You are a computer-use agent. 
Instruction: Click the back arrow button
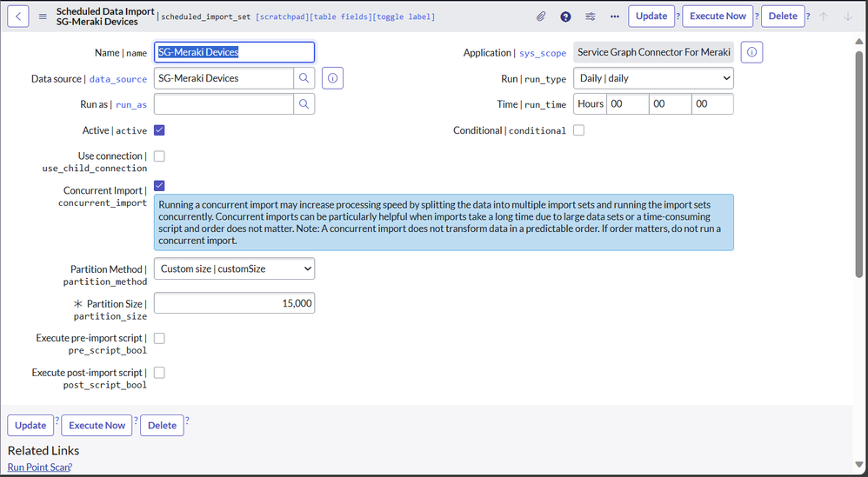pyautogui.click(x=18, y=16)
